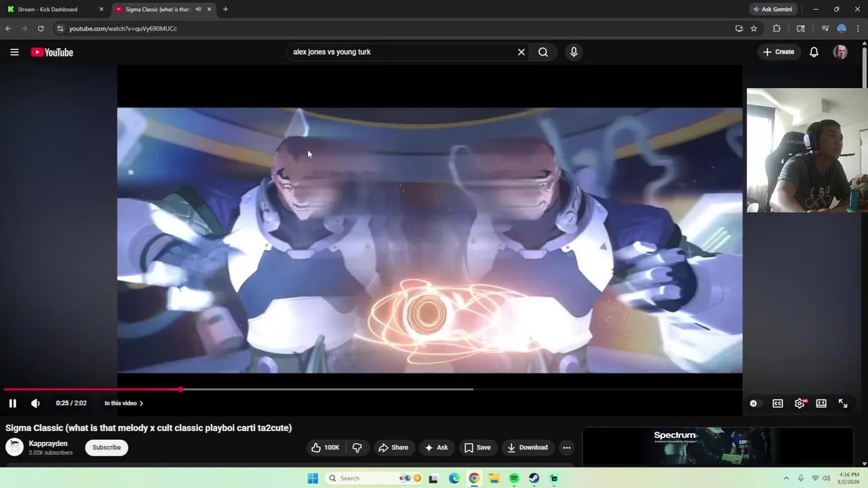Viewport: 868px width, 488px height.
Task: Open more actions ellipsis menu
Action: (566, 447)
